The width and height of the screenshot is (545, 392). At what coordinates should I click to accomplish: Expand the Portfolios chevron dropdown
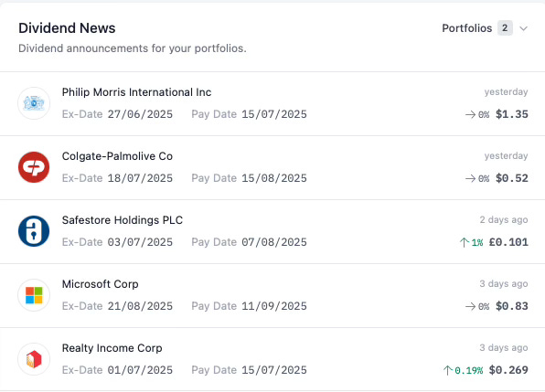pos(523,28)
